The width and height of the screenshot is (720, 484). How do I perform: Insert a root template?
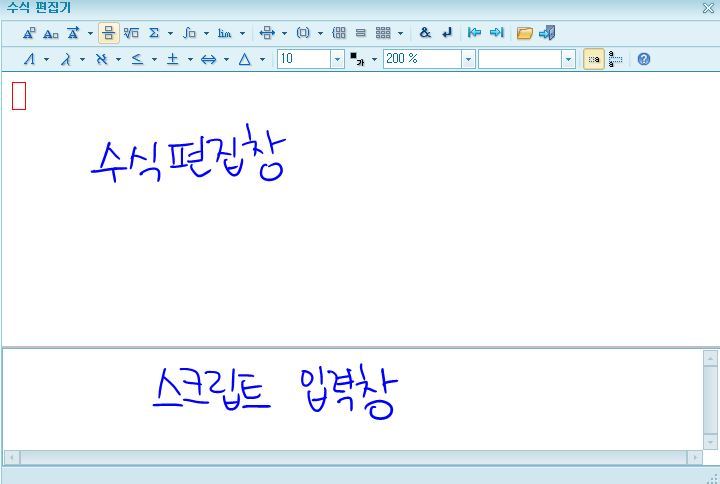click(131, 33)
